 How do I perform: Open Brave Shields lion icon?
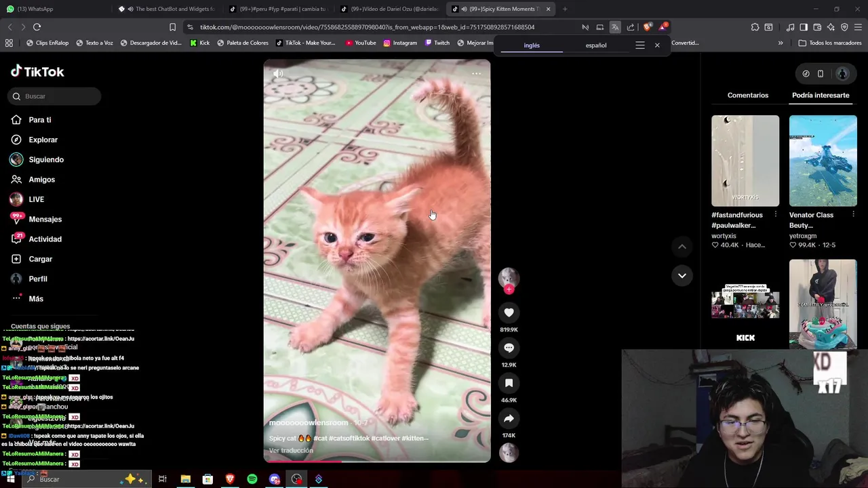tap(647, 27)
